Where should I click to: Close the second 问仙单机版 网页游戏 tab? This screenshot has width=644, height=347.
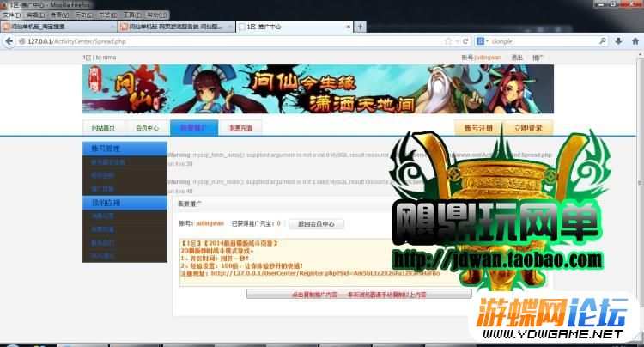pos(230,27)
